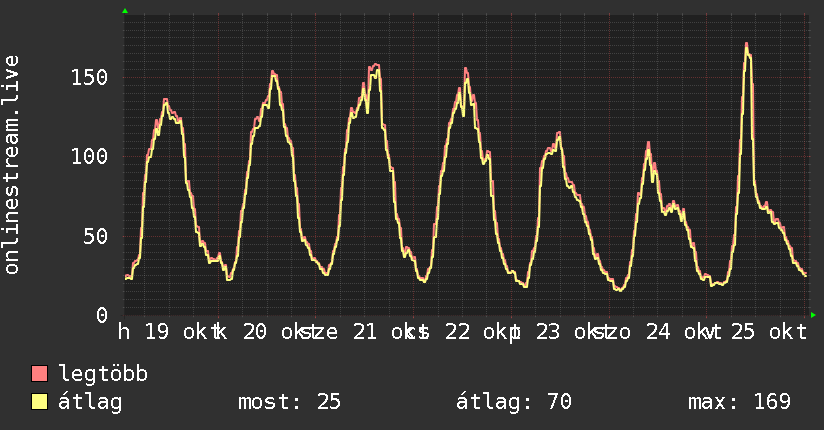Click the highest peak on 25 okt
The height and width of the screenshot is (430, 824).
pyautogui.click(x=746, y=45)
